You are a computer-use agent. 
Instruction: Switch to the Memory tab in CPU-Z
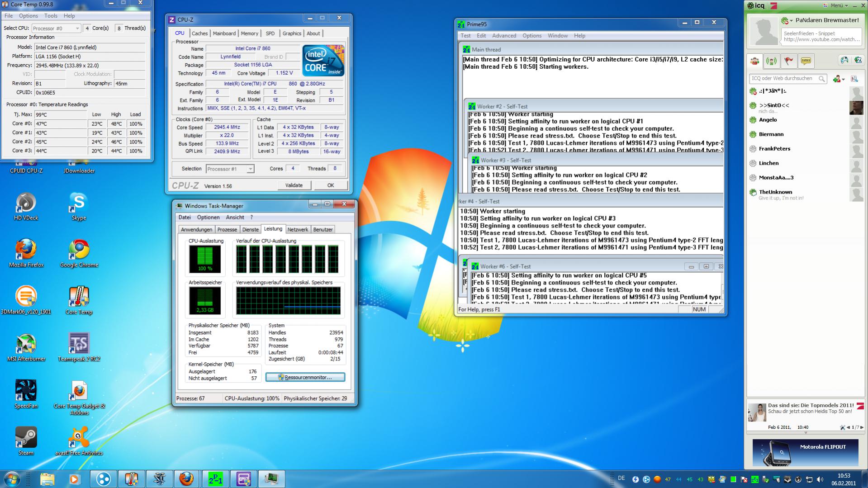pyautogui.click(x=249, y=33)
